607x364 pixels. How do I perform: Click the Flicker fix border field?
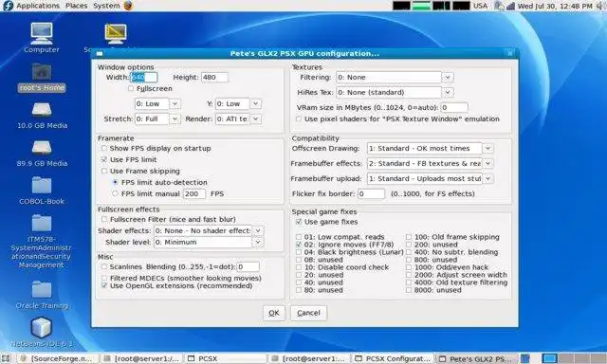click(371, 193)
